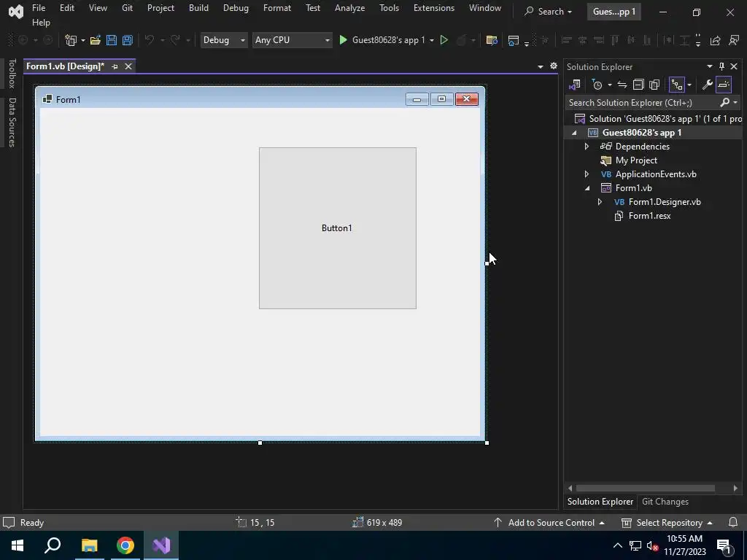Open the Project menu

tap(160, 8)
